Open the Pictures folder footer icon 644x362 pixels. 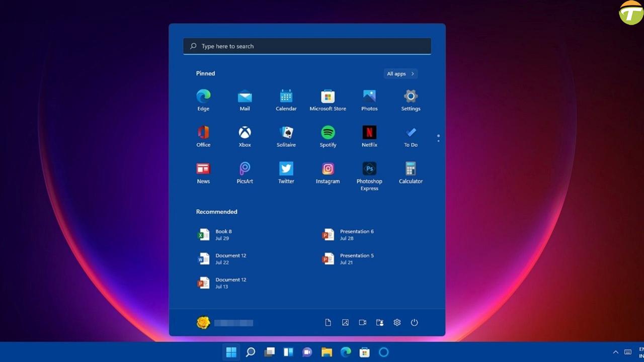tap(345, 322)
